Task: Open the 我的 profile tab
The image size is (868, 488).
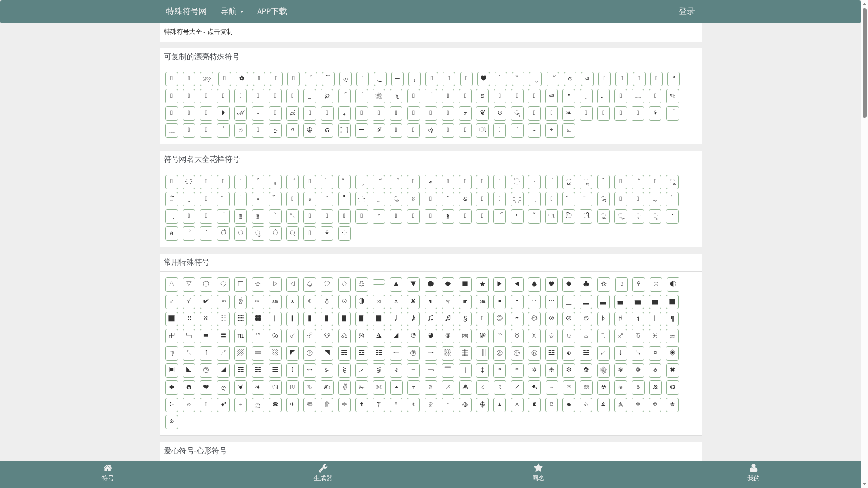Action: coord(753,473)
